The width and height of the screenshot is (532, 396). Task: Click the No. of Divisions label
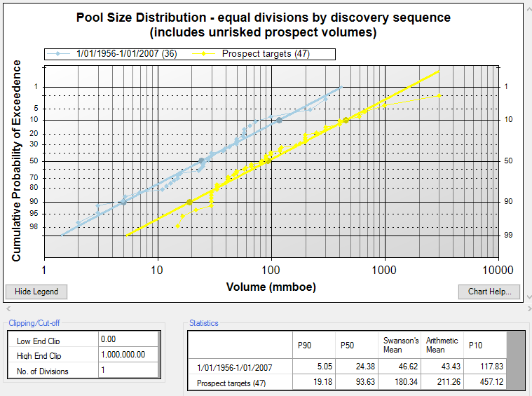(x=43, y=371)
